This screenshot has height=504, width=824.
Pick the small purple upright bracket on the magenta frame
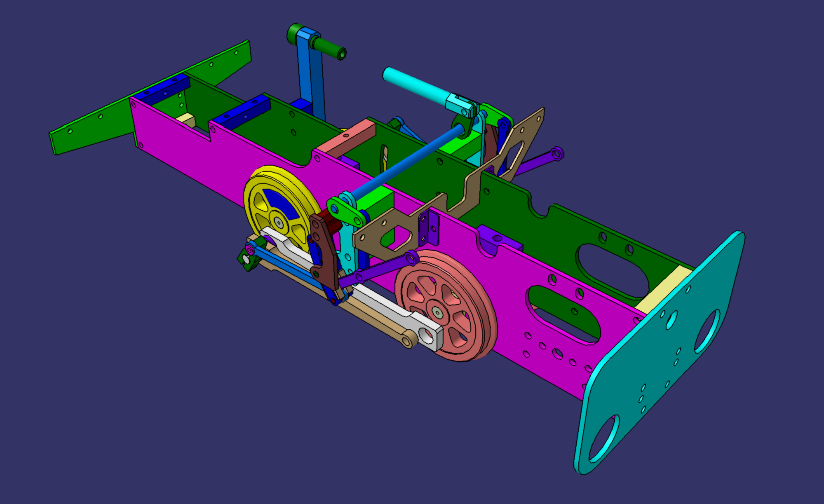click(429, 228)
